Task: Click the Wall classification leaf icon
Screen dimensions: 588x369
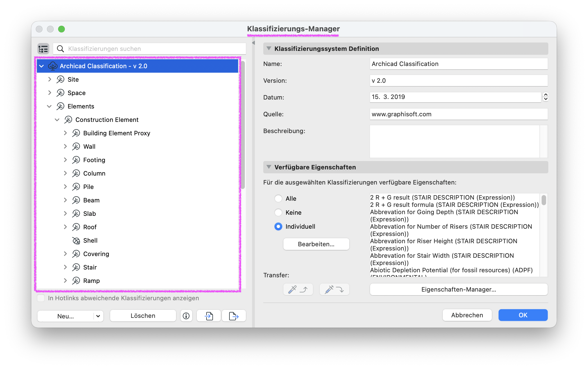Action: pyautogui.click(x=76, y=146)
